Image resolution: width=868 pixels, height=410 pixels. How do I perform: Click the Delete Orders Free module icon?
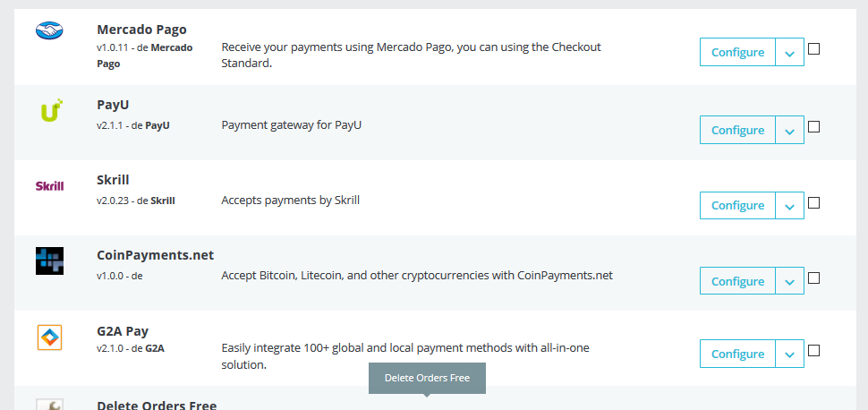coord(49,405)
